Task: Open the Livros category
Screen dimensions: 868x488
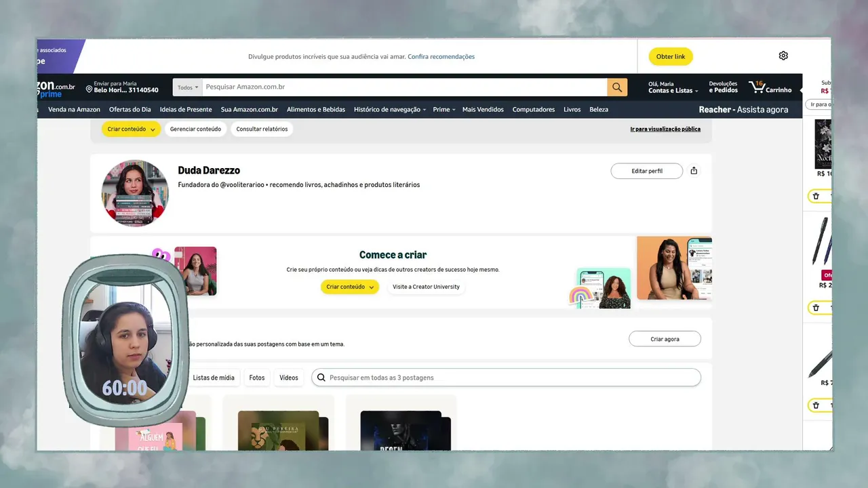Action: [x=572, y=110]
